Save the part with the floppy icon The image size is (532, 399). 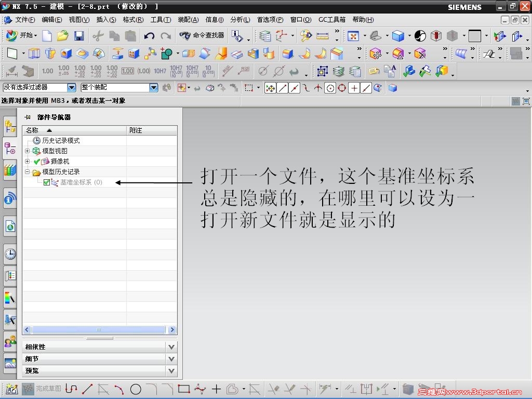(x=79, y=35)
